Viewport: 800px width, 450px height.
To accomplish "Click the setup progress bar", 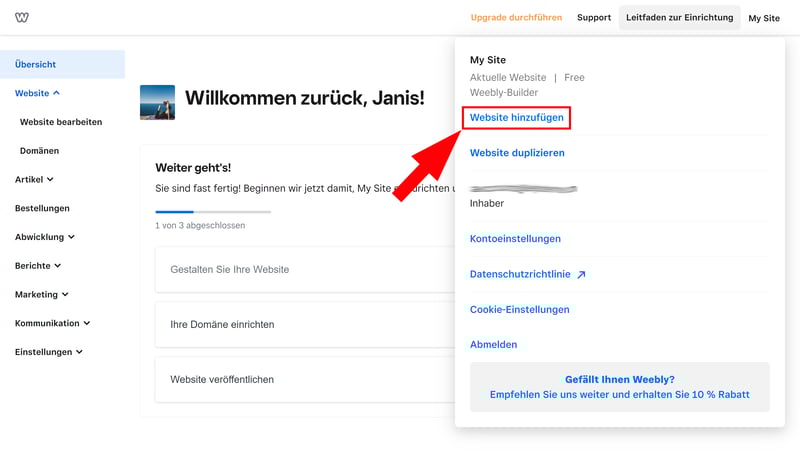I will click(212, 211).
